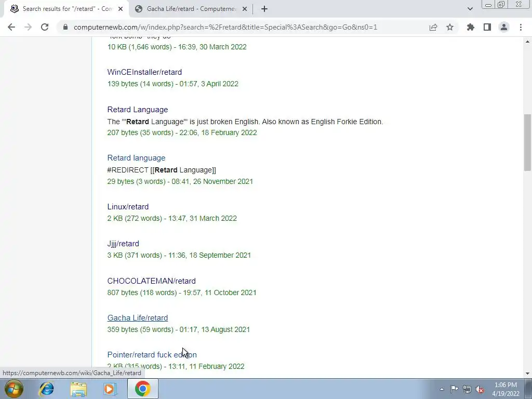Switch to the Gacha Life/retard tab
Image resolution: width=532 pixels, height=399 pixels.
click(x=191, y=9)
